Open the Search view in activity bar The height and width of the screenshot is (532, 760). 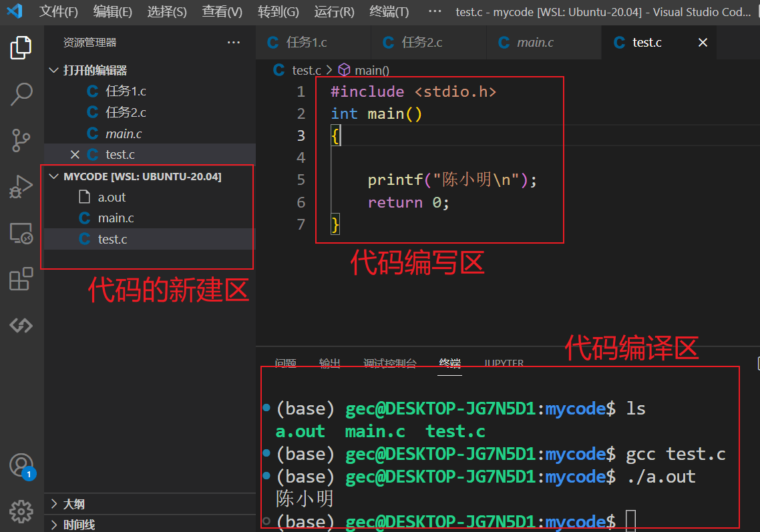point(21,94)
